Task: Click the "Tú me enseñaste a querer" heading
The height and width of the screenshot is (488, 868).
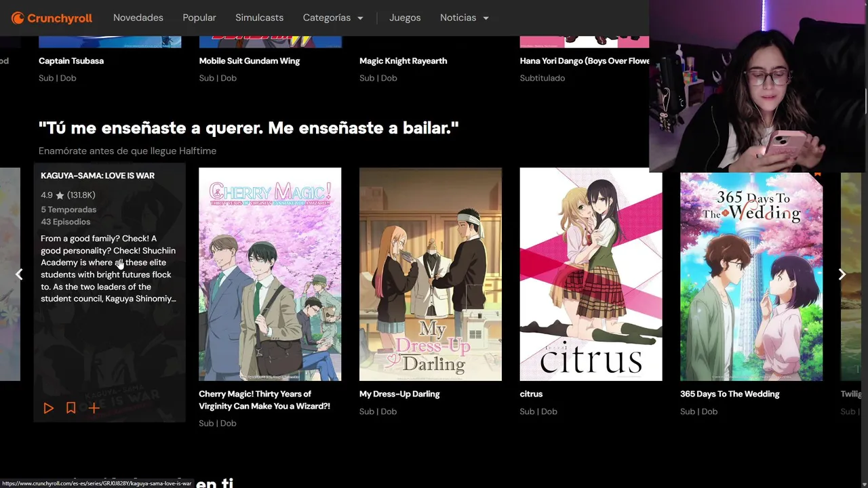Action: 249,127
